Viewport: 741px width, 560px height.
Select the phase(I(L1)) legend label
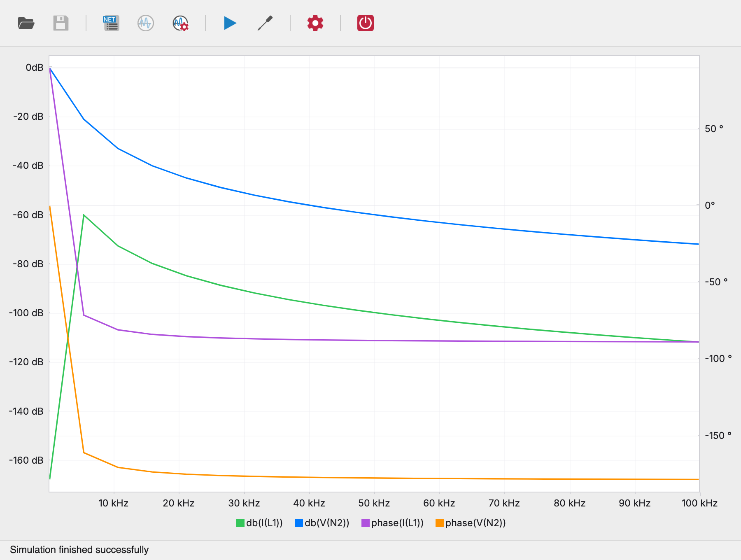coord(397,523)
